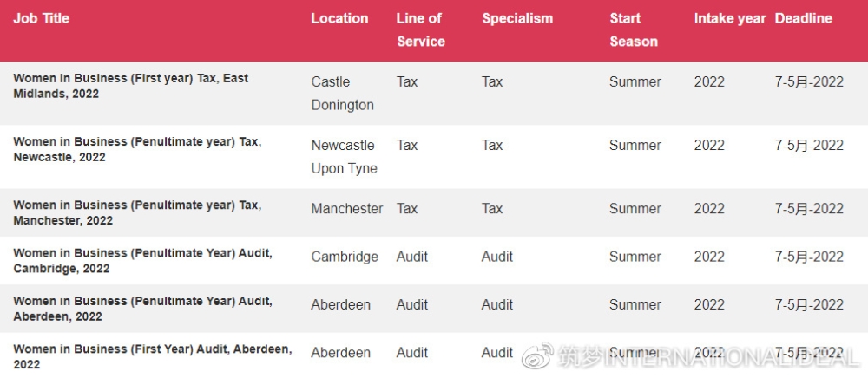This screenshot has width=868, height=378.
Task: Sort by the Job Title column header
Action: [42, 18]
